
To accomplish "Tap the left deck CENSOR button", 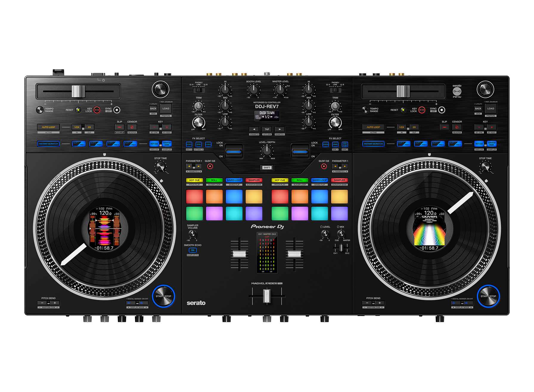I will click(x=132, y=127).
